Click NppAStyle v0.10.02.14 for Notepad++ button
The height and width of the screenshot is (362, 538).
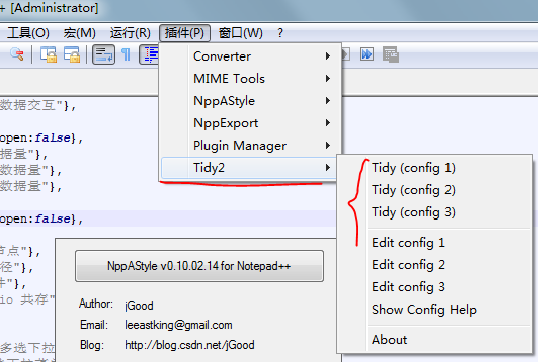[199, 266]
